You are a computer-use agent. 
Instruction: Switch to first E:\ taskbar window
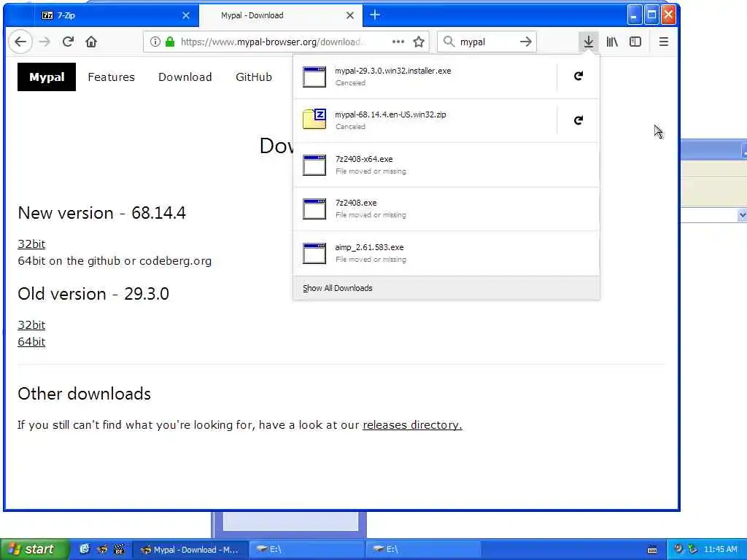[x=307, y=550]
